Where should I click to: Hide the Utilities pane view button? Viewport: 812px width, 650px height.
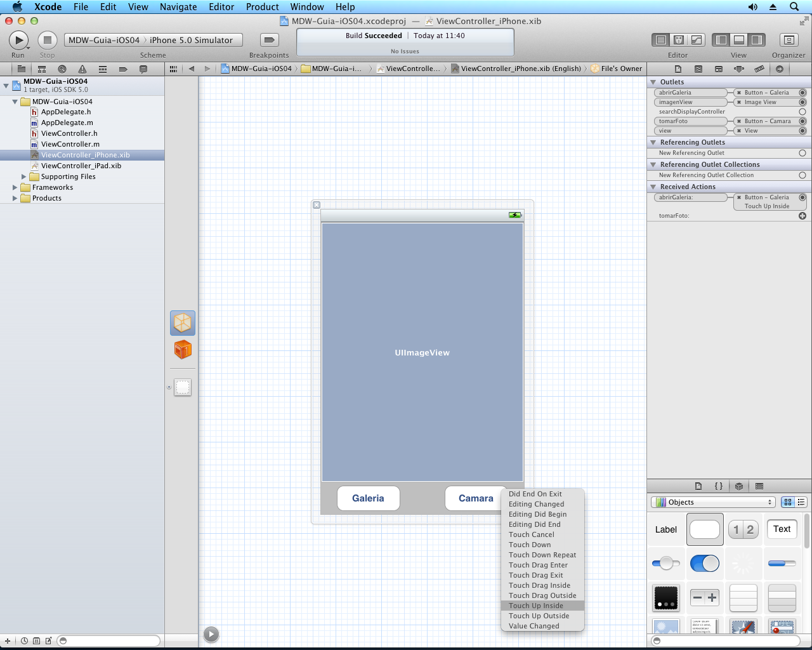pyautogui.click(x=757, y=40)
